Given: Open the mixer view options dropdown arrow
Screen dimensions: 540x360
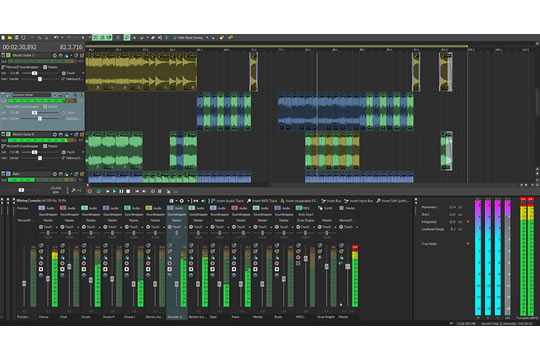Looking at the screenshot, I should click(176, 201).
